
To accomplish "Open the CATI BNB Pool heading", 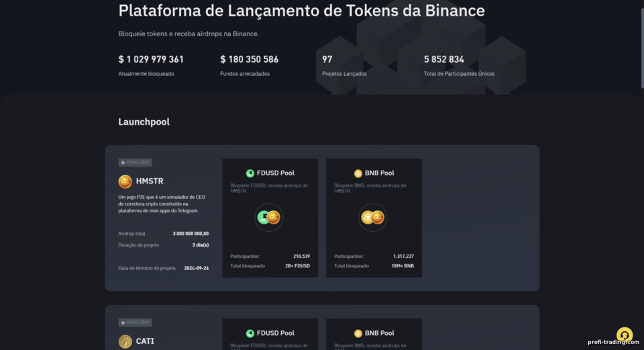I will pos(380,333).
